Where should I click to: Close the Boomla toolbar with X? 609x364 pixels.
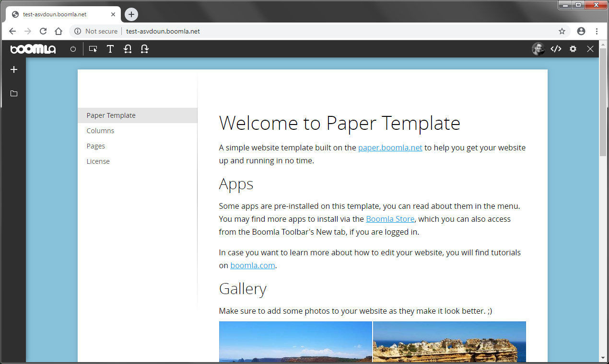[x=590, y=49]
